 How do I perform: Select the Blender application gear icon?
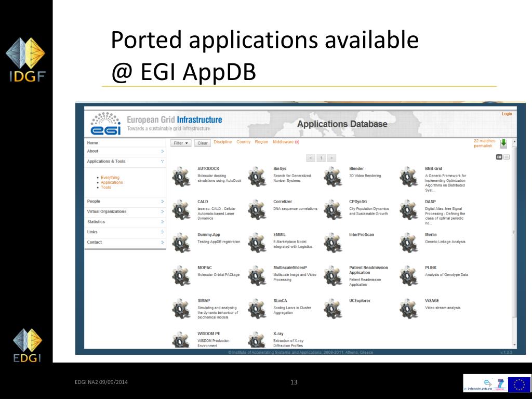(x=333, y=177)
